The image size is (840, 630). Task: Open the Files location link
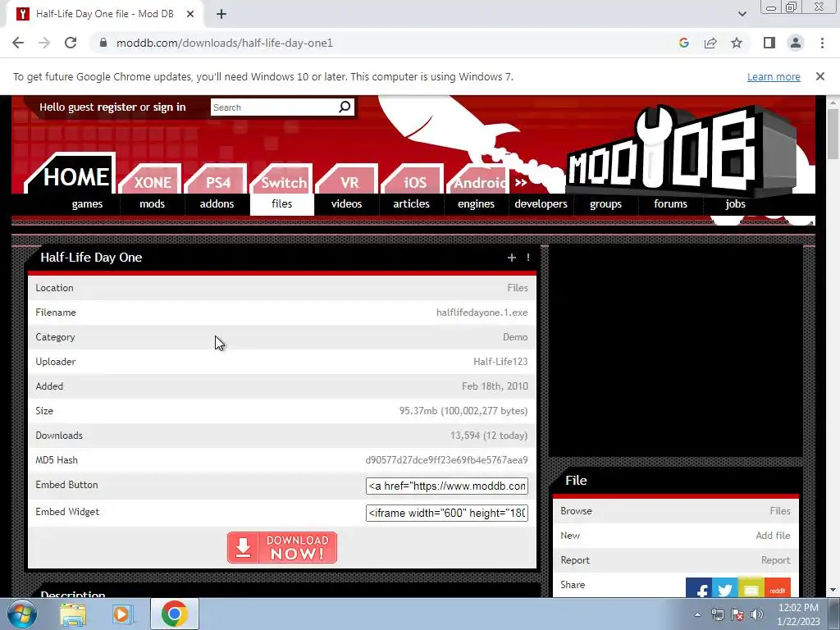[x=518, y=288]
